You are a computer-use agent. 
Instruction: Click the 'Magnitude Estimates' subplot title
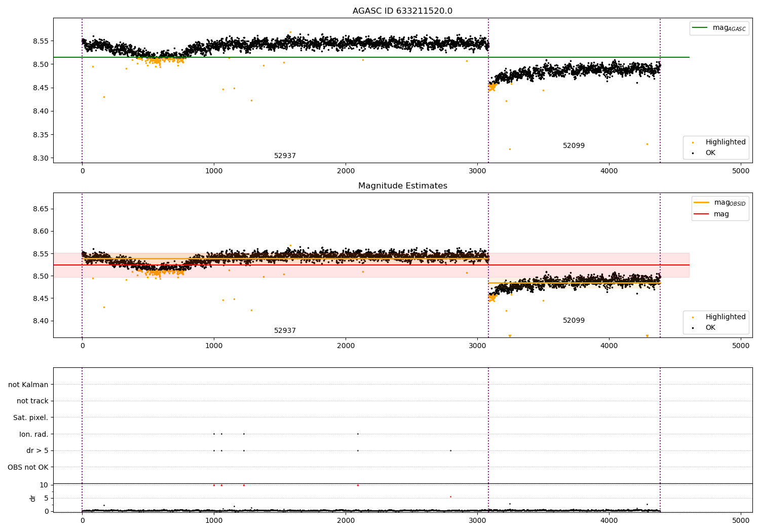402,186
